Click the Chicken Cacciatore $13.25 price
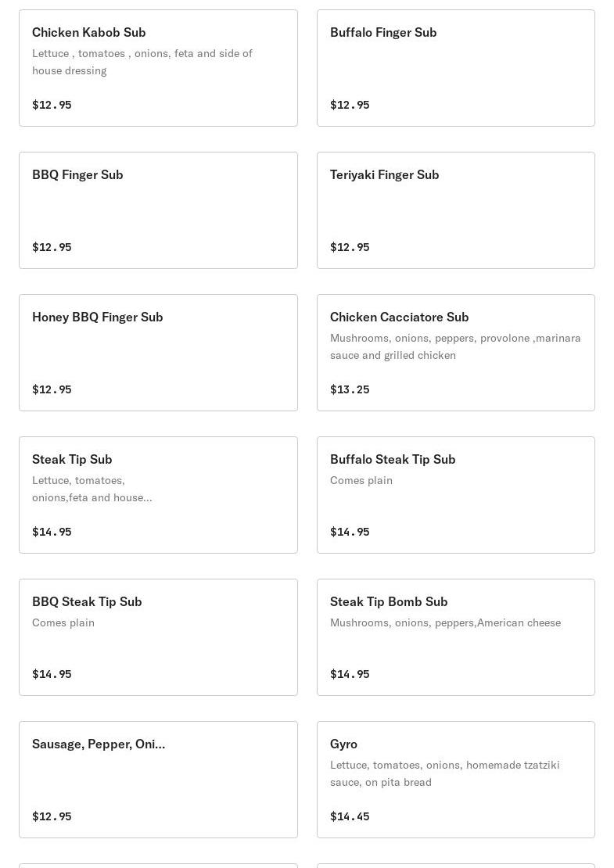 [x=350, y=389]
